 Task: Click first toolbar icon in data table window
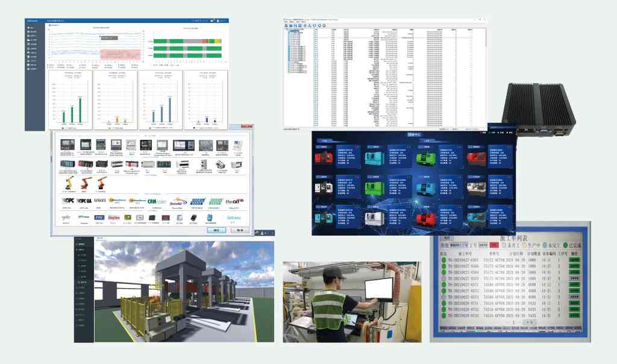[x=287, y=25]
